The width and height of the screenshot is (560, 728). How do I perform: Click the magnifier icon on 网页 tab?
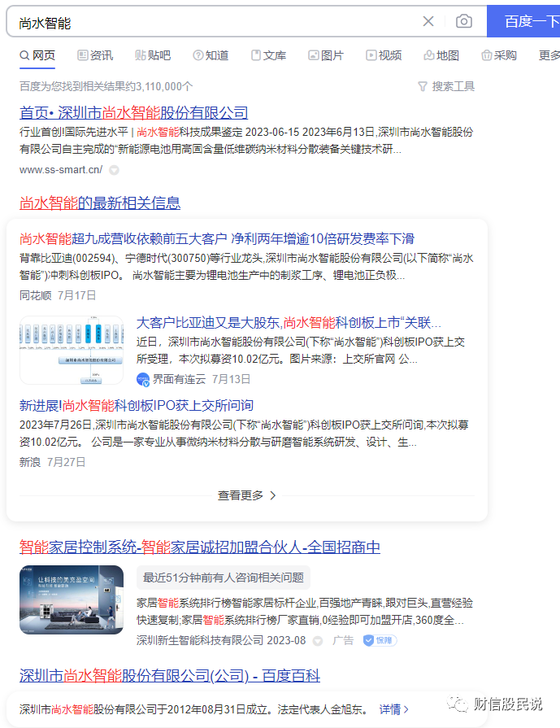24,55
